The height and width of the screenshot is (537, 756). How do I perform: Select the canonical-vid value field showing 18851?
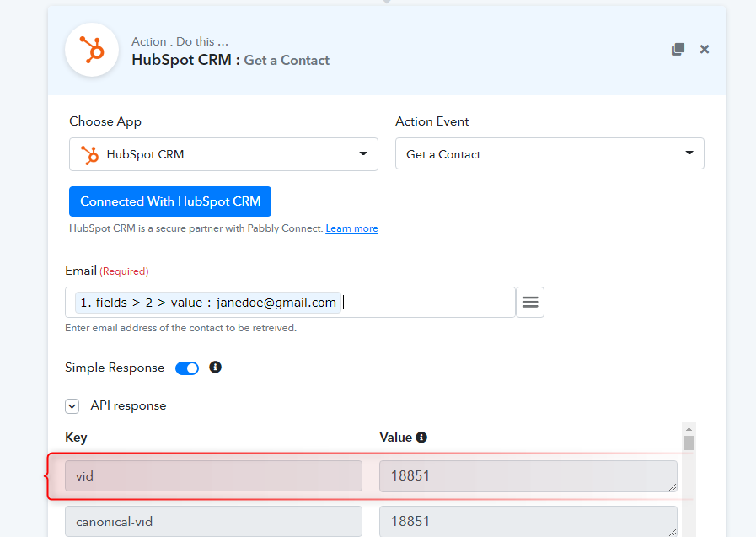[x=528, y=522]
